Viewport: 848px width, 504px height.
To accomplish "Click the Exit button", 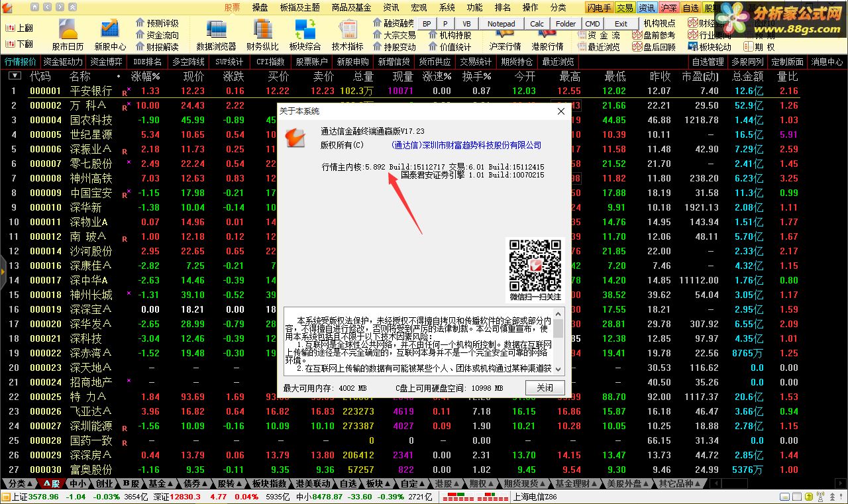I will pyautogui.click(x=621, y=23).
